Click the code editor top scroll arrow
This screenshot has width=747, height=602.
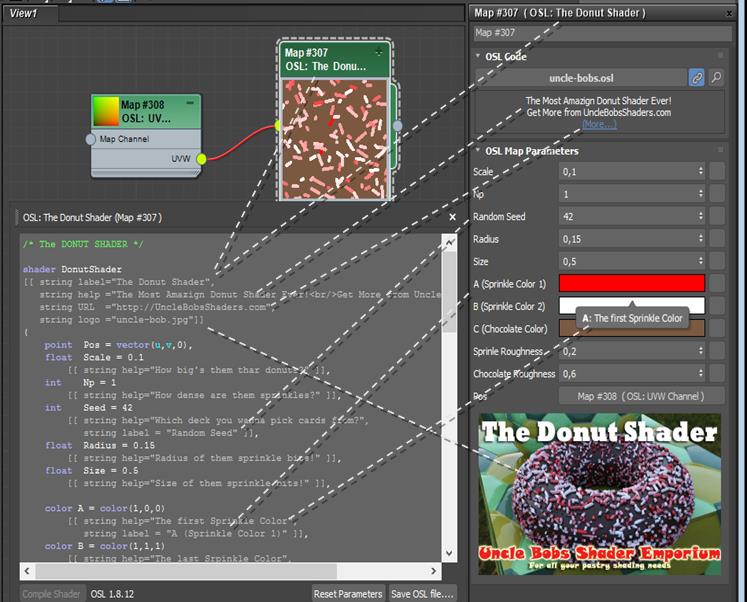(449, 242)
